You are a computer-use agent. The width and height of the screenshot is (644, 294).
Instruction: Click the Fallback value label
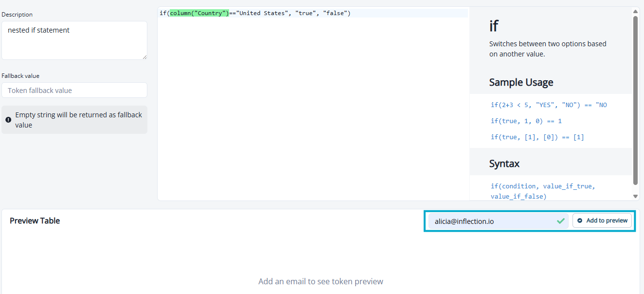pyautogui.click(x=20, y=76)
